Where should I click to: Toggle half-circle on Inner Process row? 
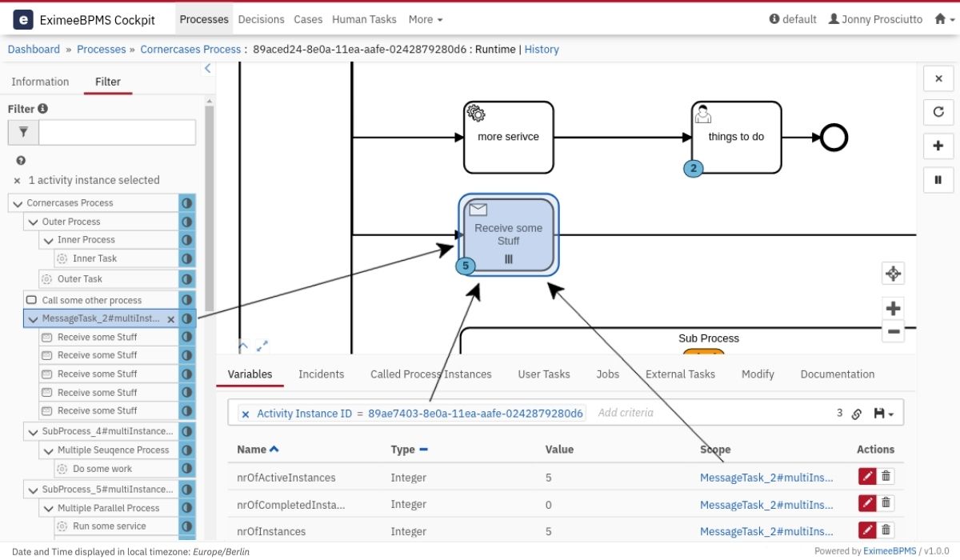(186, 240)
